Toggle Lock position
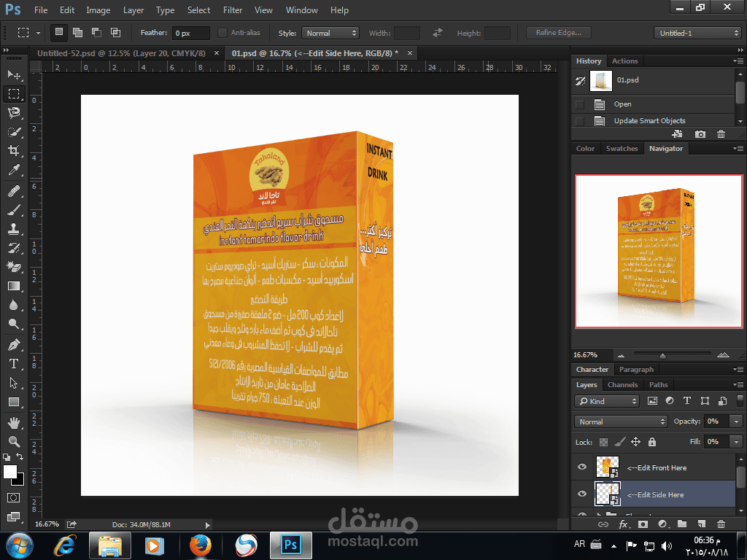Viewport: 747px width, 560px height. tap(636, 442)
